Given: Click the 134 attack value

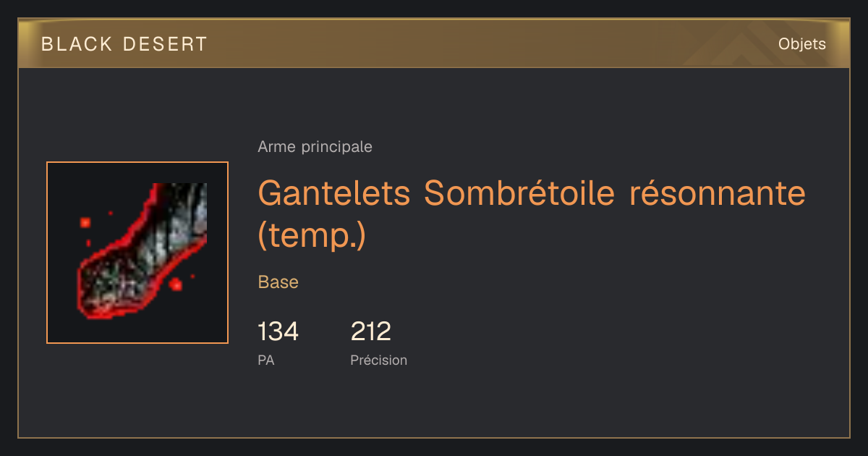Looking at the screenshot, I should [x=278, y=332].
